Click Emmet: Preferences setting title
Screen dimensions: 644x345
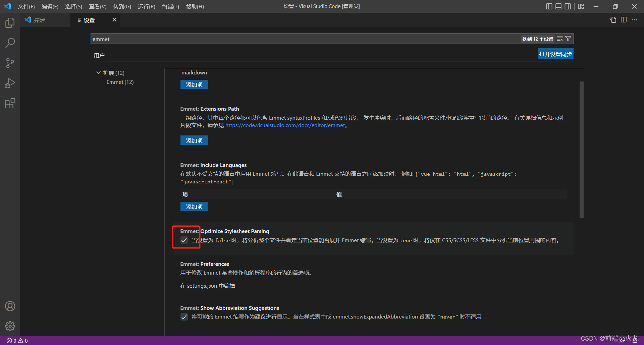click(205, 264)
